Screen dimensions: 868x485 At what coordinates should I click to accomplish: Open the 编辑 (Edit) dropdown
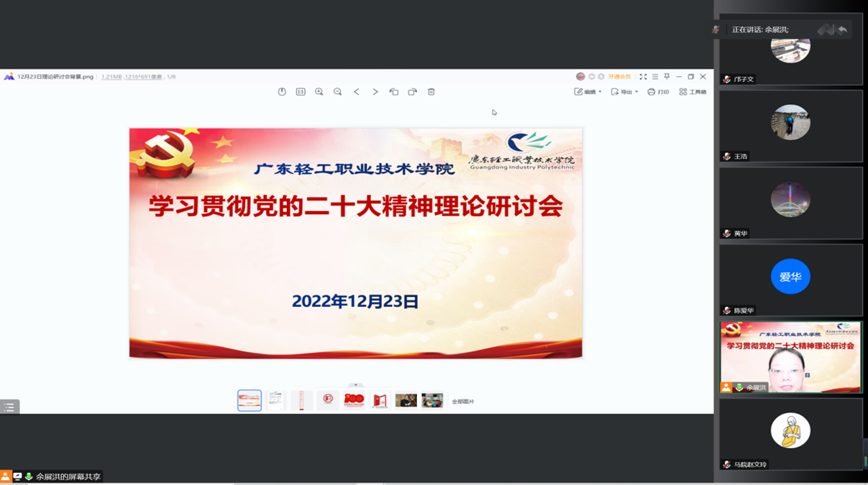[588, 92]
